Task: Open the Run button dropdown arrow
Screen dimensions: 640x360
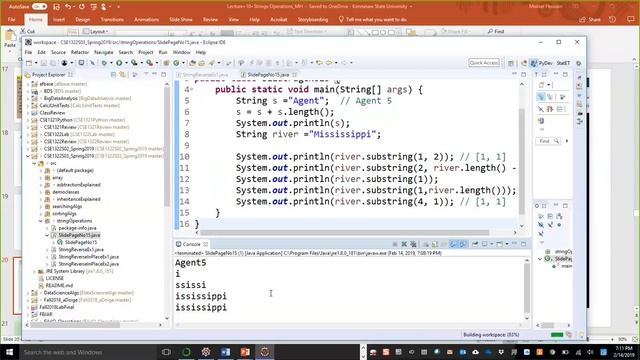Action: point(126,63)
